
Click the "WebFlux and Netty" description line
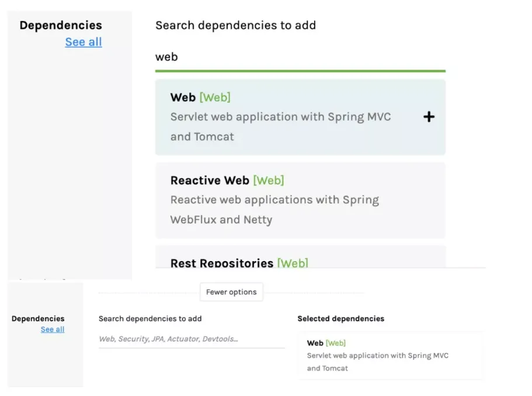click(x=221, y=220)
